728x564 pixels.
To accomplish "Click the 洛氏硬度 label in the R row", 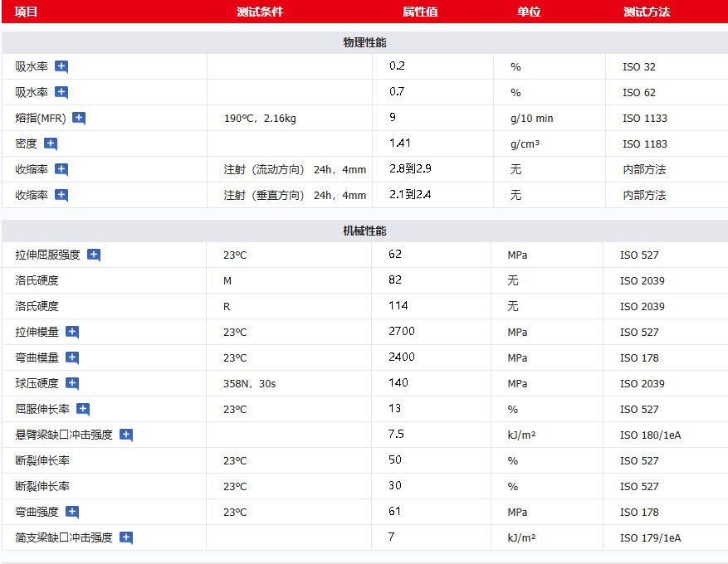I will (x=37, y=306).
